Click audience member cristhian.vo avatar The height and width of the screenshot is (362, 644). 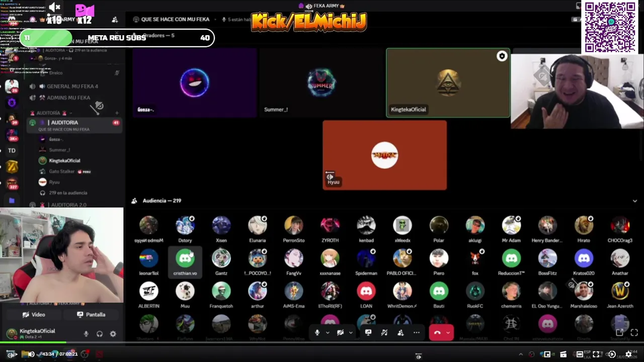[185, 259]
